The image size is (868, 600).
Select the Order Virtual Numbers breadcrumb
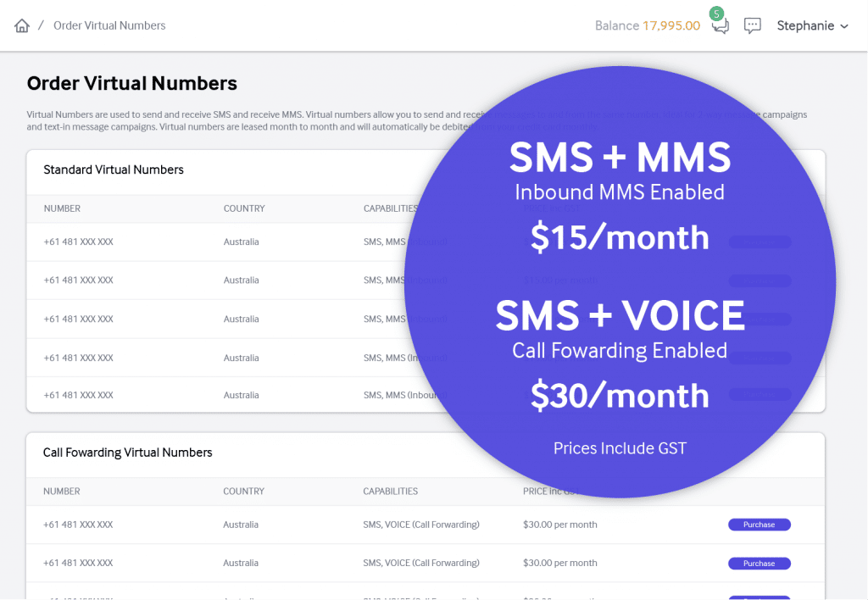(x=109, y=25)
